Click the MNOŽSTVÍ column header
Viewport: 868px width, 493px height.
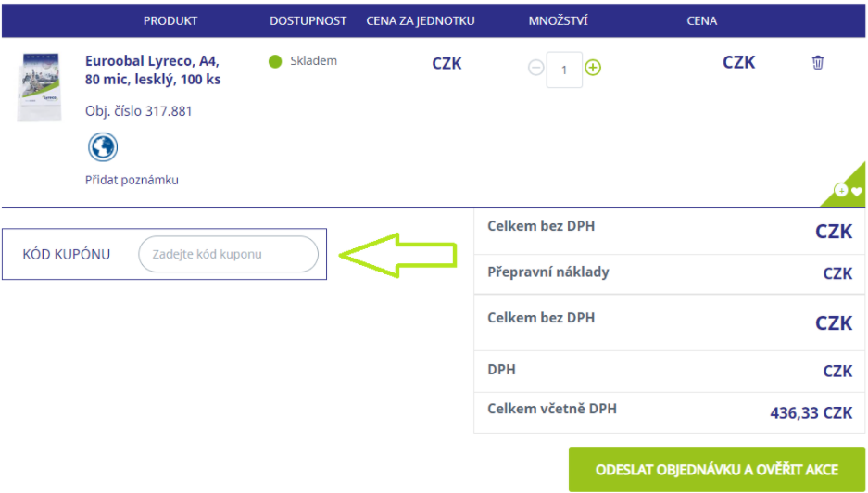(x=558, y=21)
